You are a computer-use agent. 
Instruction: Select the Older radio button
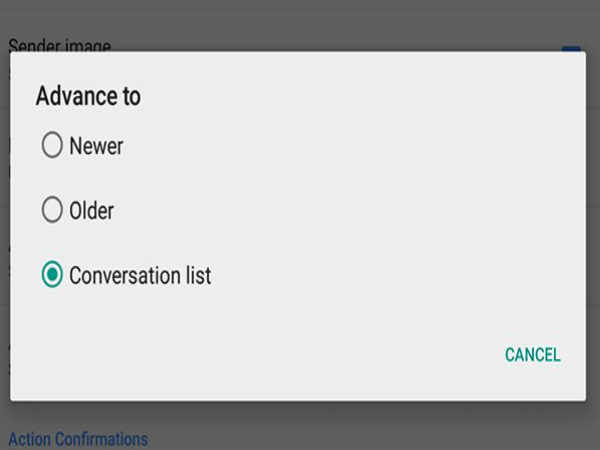point(52,211)
